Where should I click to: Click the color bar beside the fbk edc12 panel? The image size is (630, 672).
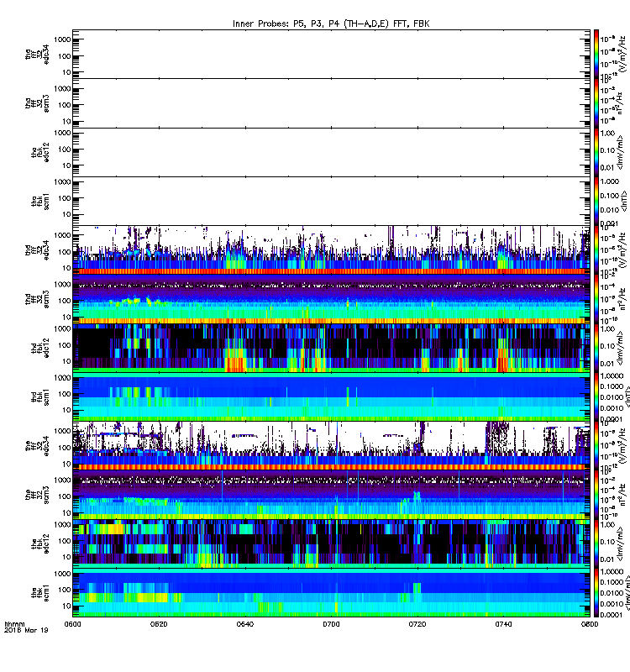596,543
